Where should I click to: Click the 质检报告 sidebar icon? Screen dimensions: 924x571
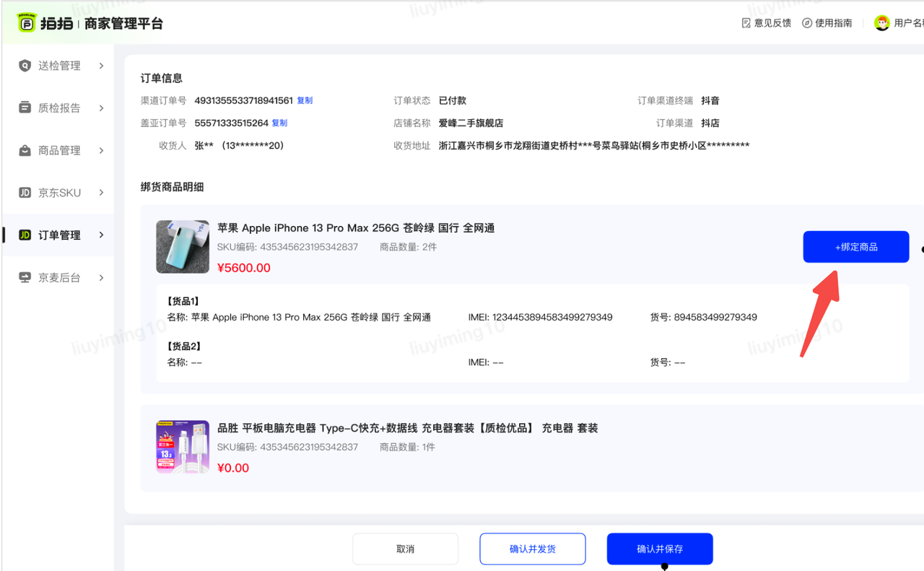pos(25,108)
